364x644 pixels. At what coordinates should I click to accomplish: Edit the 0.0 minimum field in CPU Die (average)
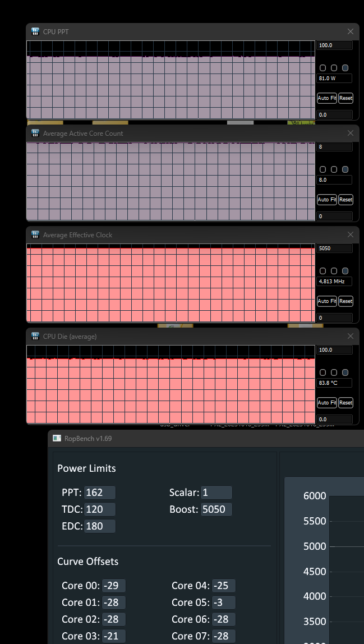334,419
